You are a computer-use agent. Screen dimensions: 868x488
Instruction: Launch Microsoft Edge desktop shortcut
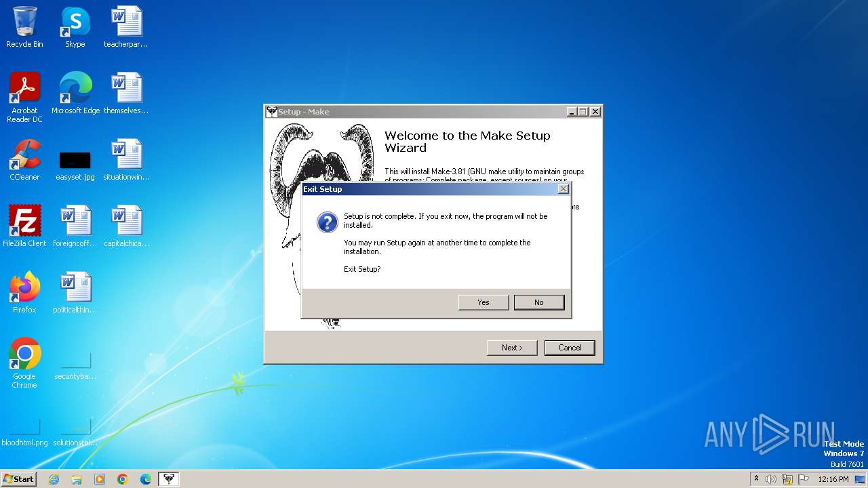(75, 94)
